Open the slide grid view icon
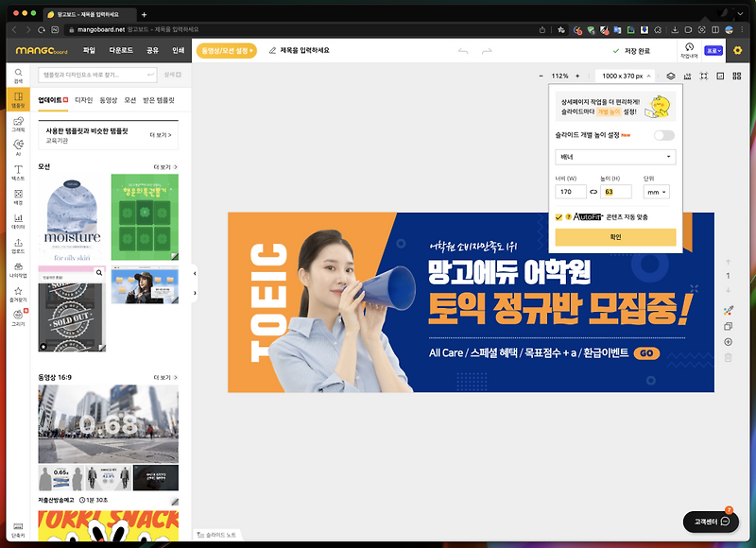 [737, 77]
